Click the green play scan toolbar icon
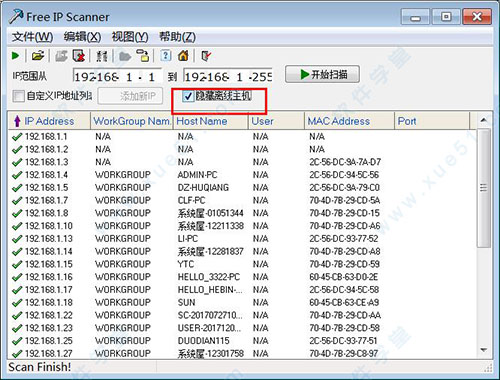This screenshot has height=380, width=500. 15,56
